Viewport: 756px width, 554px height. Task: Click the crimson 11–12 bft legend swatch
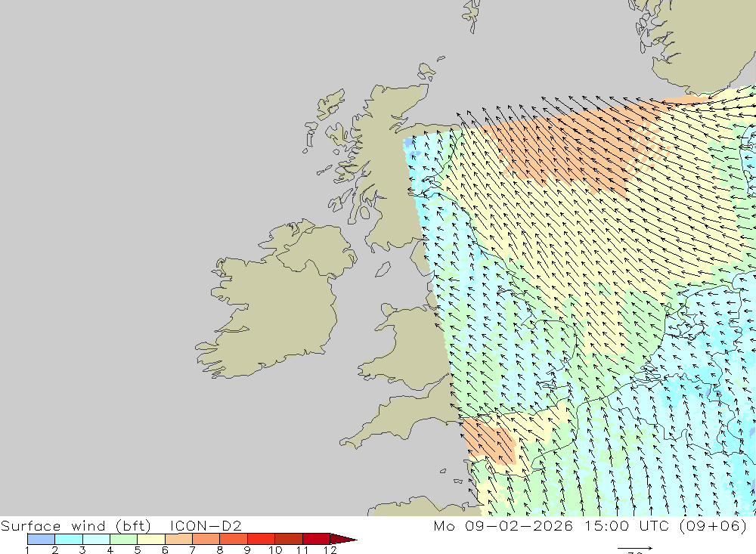(x=316, y=539)
